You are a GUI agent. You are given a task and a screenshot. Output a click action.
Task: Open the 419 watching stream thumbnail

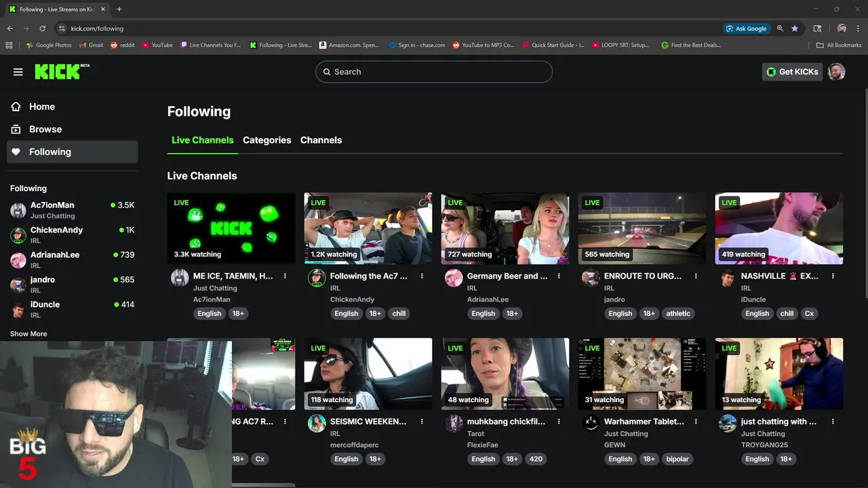click(x=779, y=228)
